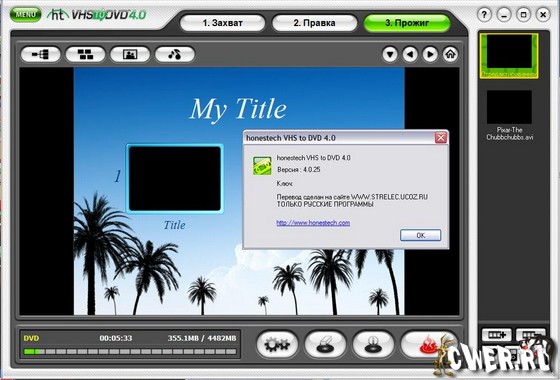Click the 00:05:33 duration readout
The image size is (560, 380).
coord(116,338)
